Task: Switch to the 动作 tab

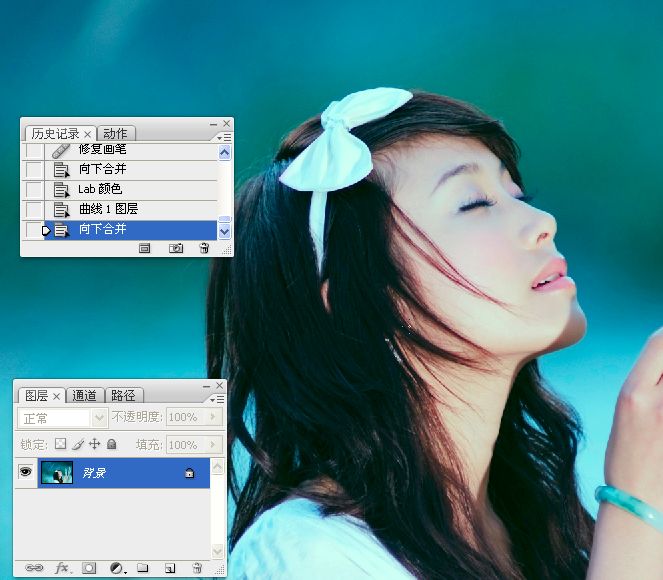Action: [x=115, y=133]
